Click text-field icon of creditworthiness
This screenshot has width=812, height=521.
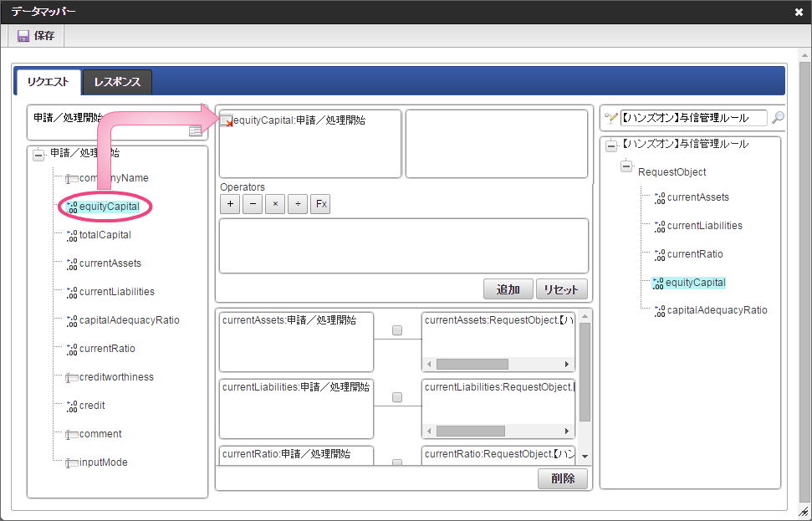pyautogui.click(x=72, y=378)
